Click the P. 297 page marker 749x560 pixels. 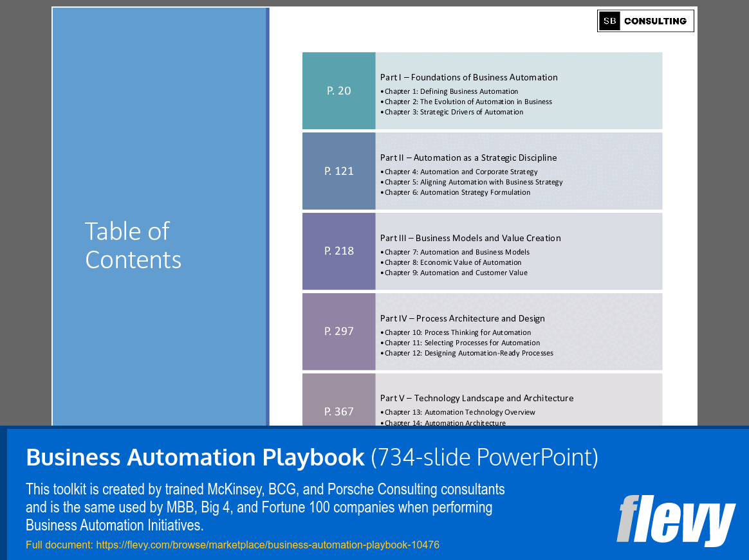tap(338, 331)
